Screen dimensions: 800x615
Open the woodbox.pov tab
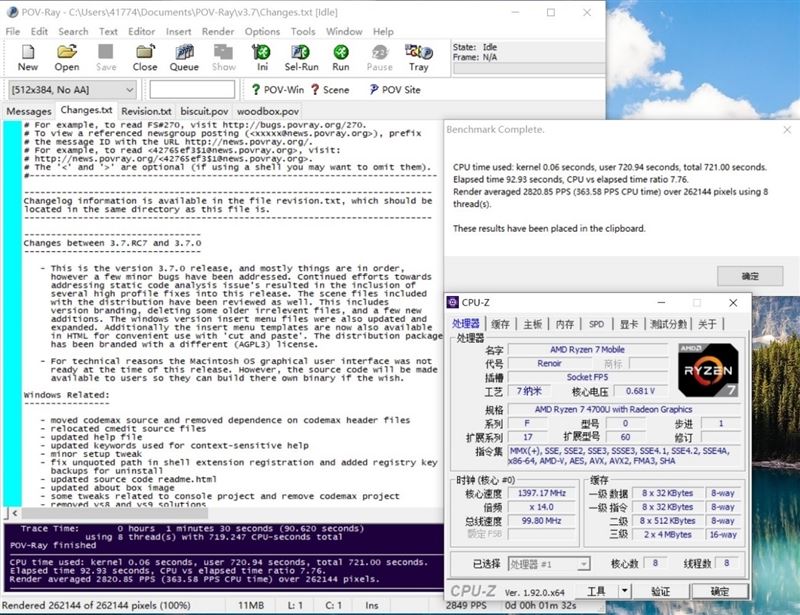(268, 111)
